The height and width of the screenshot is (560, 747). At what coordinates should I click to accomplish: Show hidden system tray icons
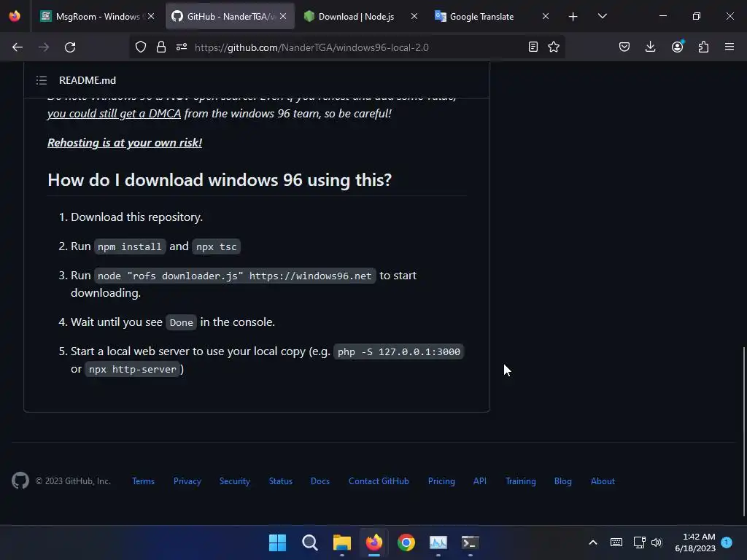coord(593,542)
